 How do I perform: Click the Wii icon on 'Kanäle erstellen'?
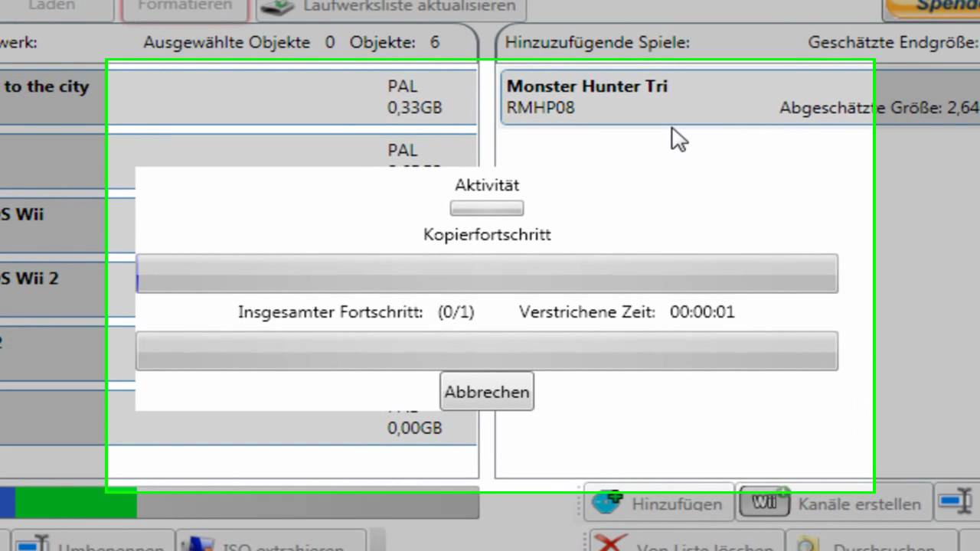(764, 503)
